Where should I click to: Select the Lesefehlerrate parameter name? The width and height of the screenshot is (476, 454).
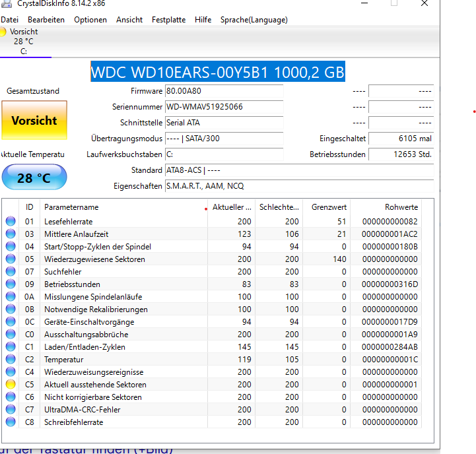pyautogui.click(x=68, y=222)
